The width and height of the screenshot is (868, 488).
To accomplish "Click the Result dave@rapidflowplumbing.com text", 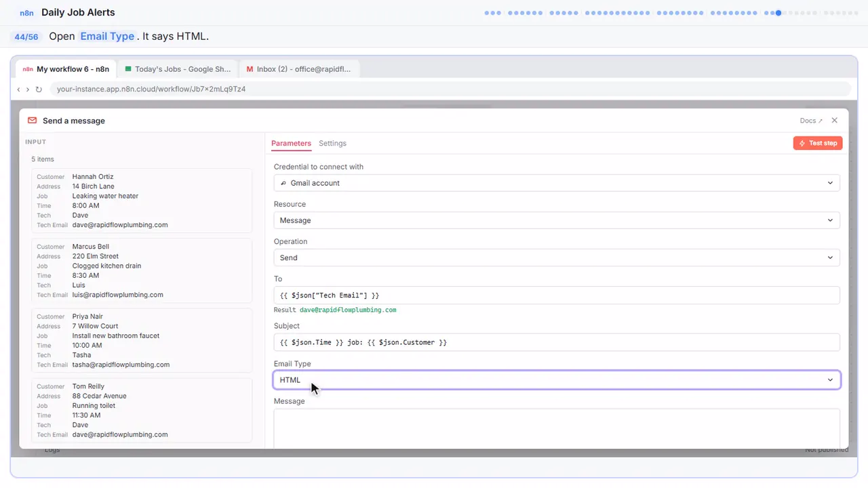I will pyautogui.click(x=335, y=310).
